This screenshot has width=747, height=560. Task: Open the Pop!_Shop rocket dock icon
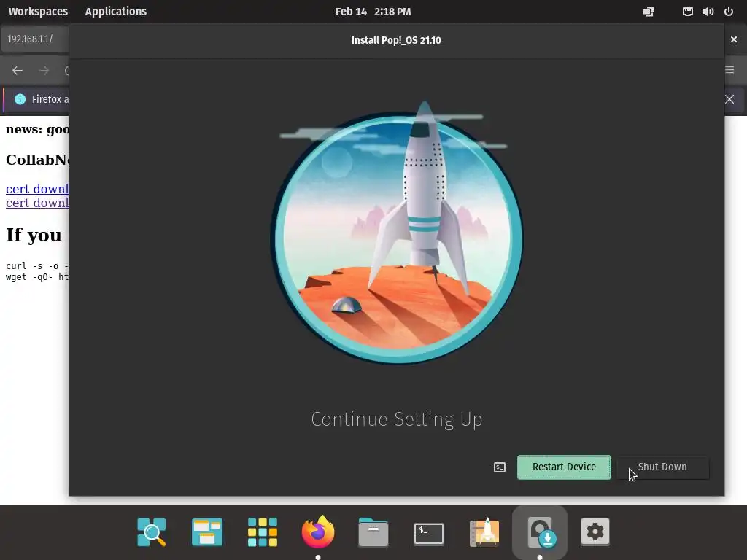(484, 532)
